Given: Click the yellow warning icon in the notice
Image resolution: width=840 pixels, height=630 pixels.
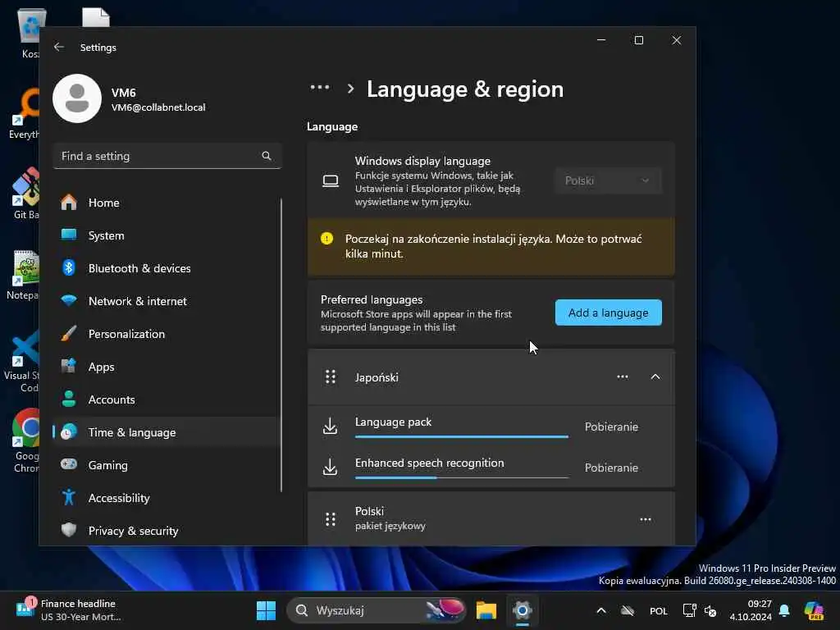Looking at the screenshot, I should pos(326,239).
